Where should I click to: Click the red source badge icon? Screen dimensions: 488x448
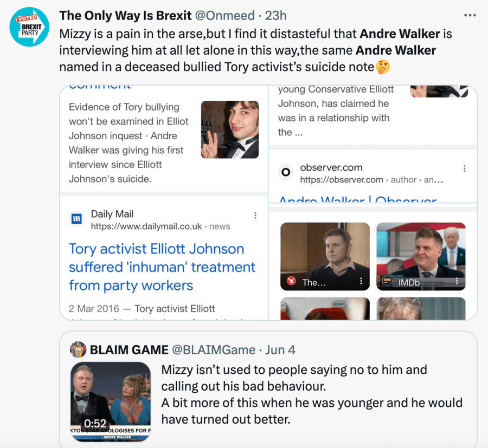(291, 281)
